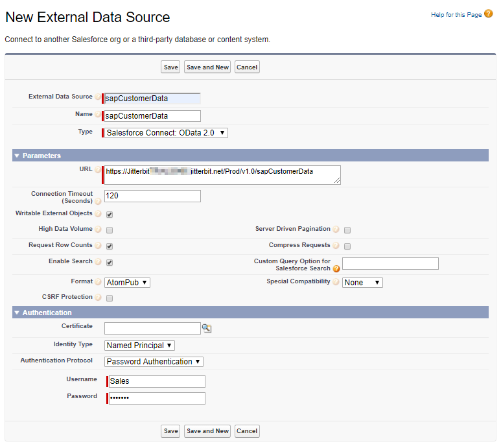Enable the High Data Volume checkbox
The width and height of the screenshot is (501, 448).
(110, 230)
